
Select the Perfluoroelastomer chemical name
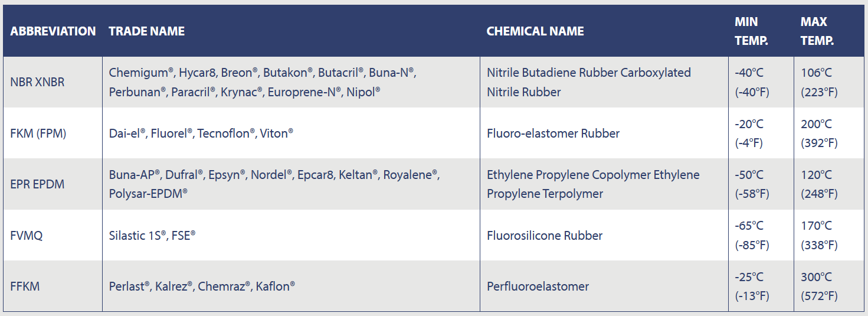click(x=538, y=286)
